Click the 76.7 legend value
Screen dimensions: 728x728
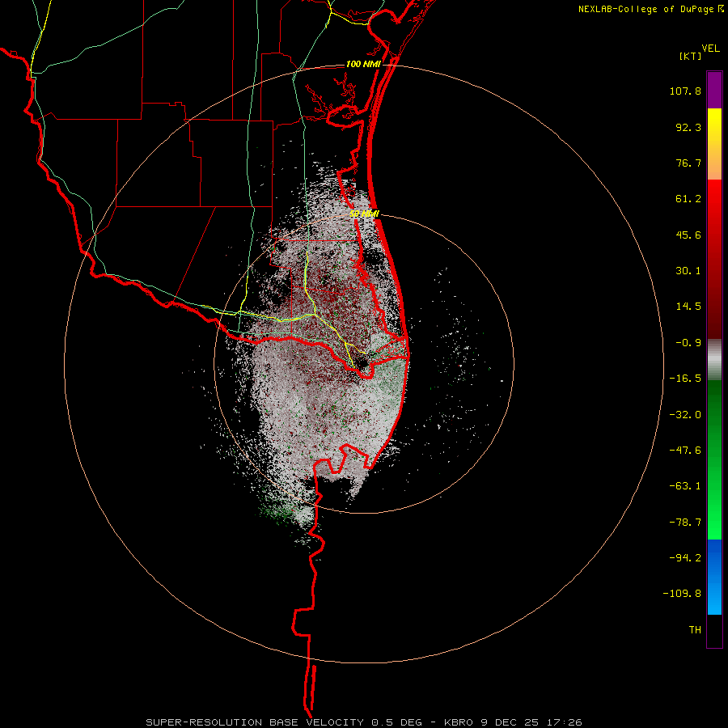coord(688,163)
